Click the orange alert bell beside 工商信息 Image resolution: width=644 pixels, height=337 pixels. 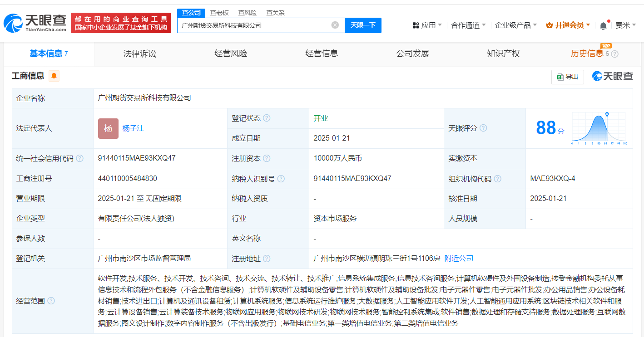[54, 76]
